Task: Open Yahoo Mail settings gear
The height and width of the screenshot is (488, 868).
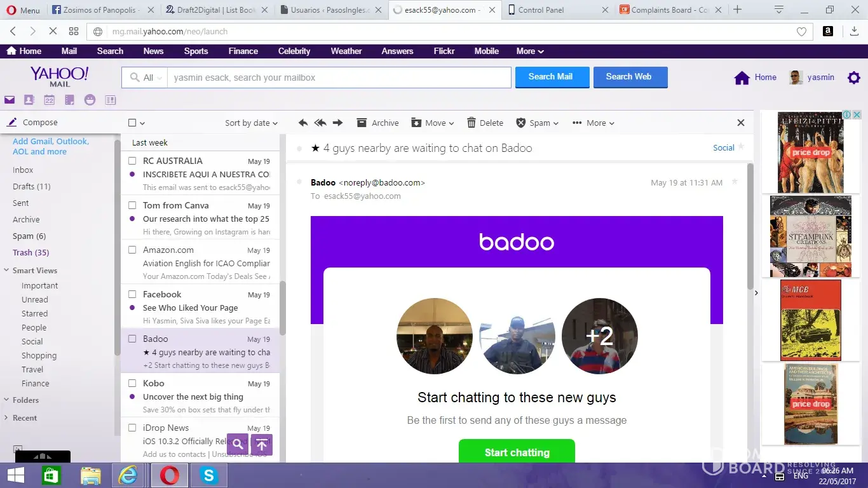Action: click(854, 78)
